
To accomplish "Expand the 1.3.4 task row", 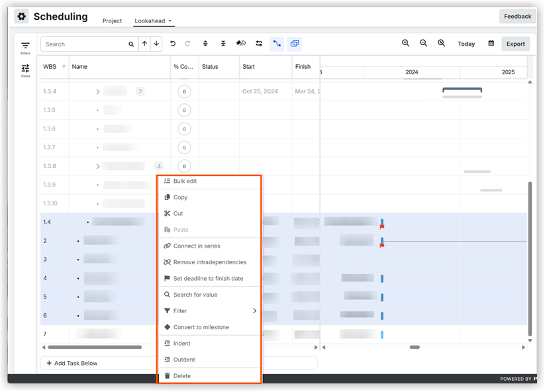I will [97, 92].
